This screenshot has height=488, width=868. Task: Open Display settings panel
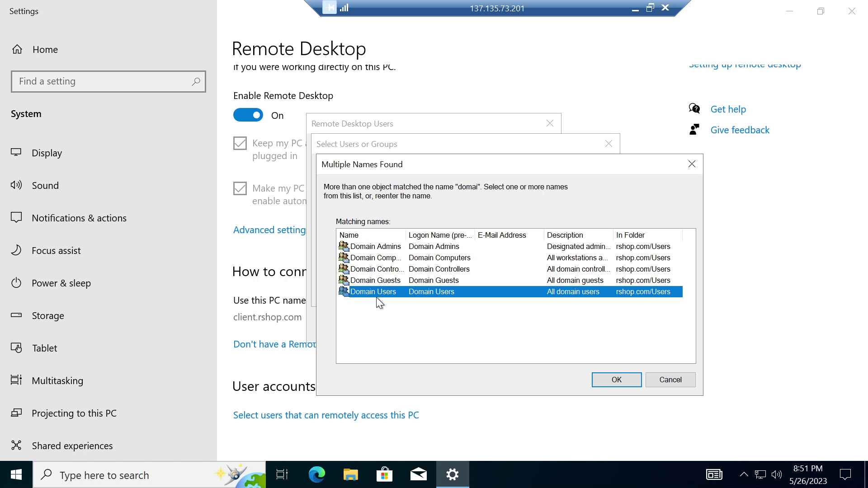(47, 153)
